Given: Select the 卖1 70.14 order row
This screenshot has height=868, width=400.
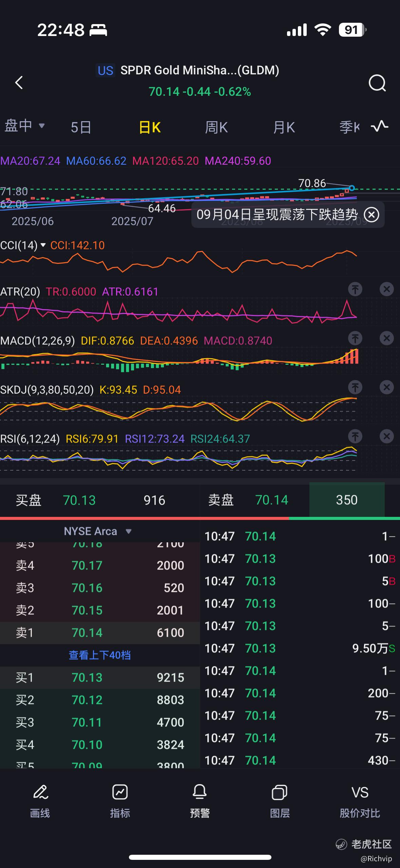Looking at the screenshot, I should coord(100,633).
